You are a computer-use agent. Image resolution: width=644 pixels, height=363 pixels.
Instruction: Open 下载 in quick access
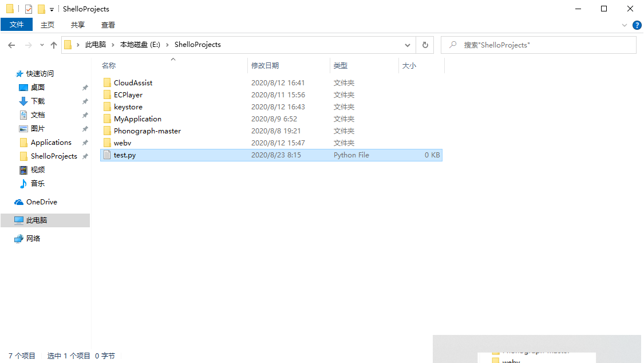pyautogui.click(x=37, y=101)
